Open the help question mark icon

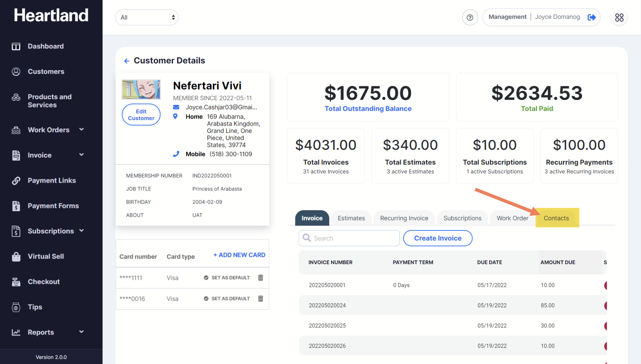coord(470,18)
